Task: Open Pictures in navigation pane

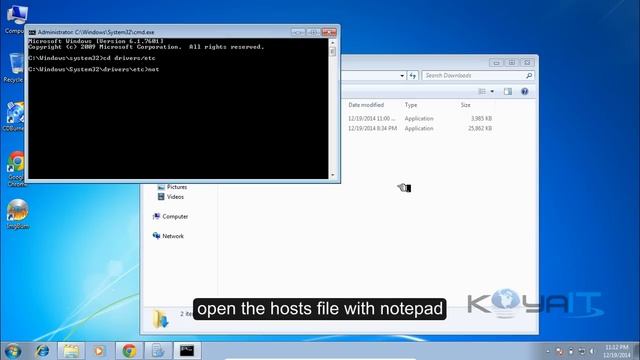Action: 172,187
